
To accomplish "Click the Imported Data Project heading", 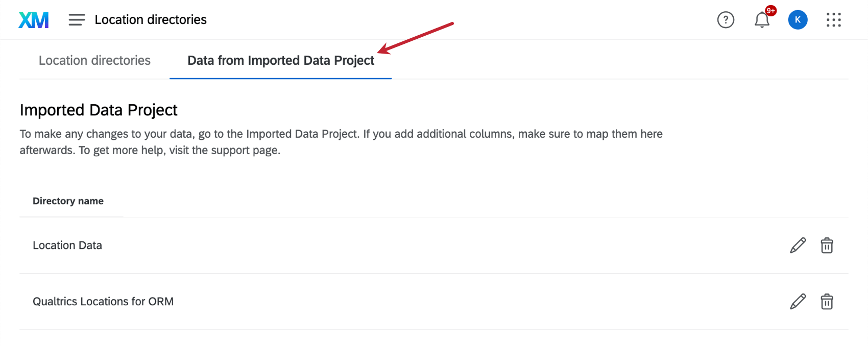I will [x=98, y=110].
